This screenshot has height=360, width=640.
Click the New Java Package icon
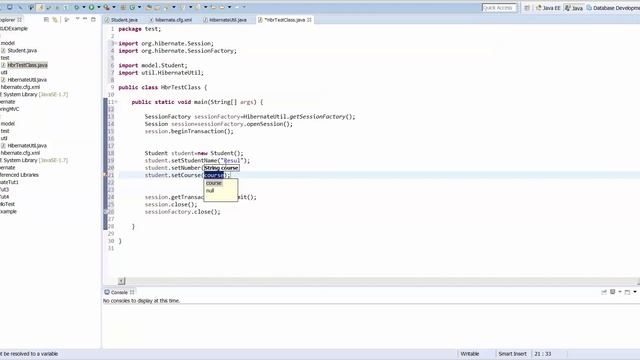tap(123, 7)
